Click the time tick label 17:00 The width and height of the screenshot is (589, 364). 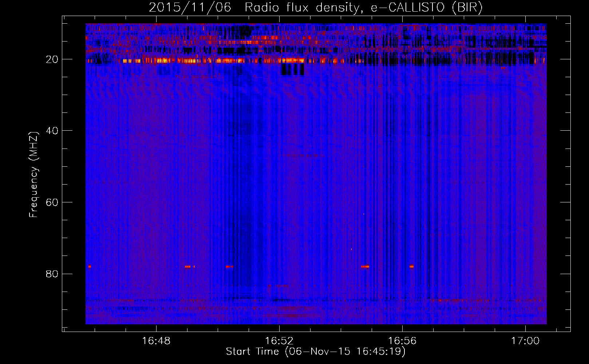point(525,341)
